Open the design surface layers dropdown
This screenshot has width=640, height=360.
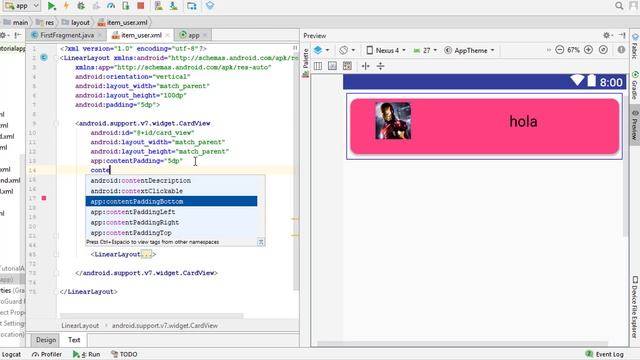coord(322,50)
